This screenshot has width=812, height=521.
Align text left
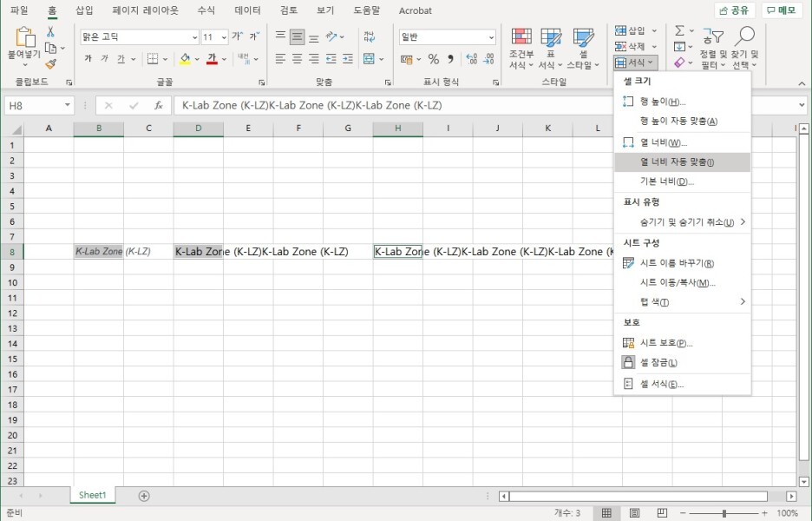coord(280,58)
